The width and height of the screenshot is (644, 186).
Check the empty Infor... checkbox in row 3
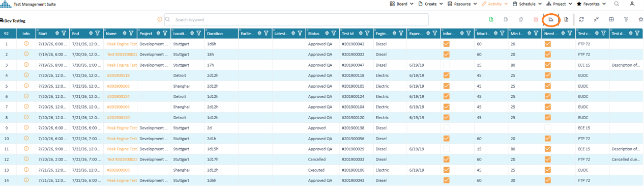[x=446, y=65]
